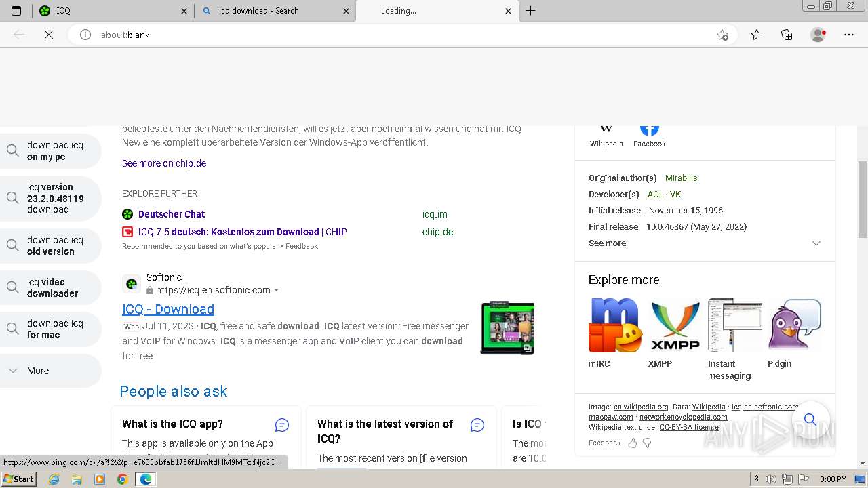Click Feedback under Explore Further
The image size is (868, 488).
pos(302,247)
